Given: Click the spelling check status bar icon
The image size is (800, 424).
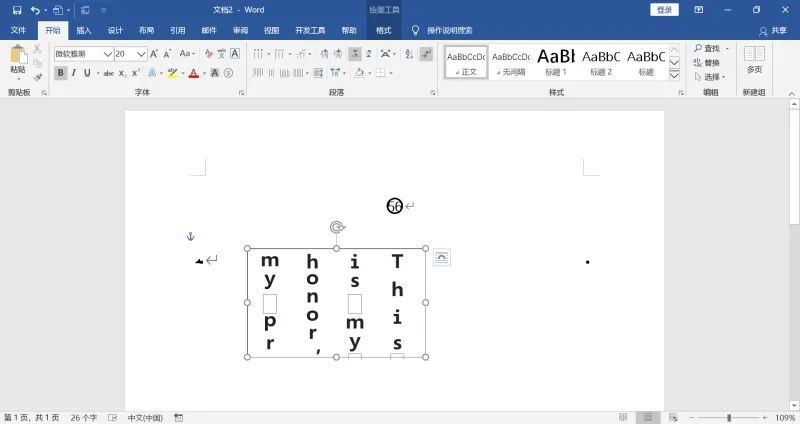Looking at the screenshot, I should (112, 417).
